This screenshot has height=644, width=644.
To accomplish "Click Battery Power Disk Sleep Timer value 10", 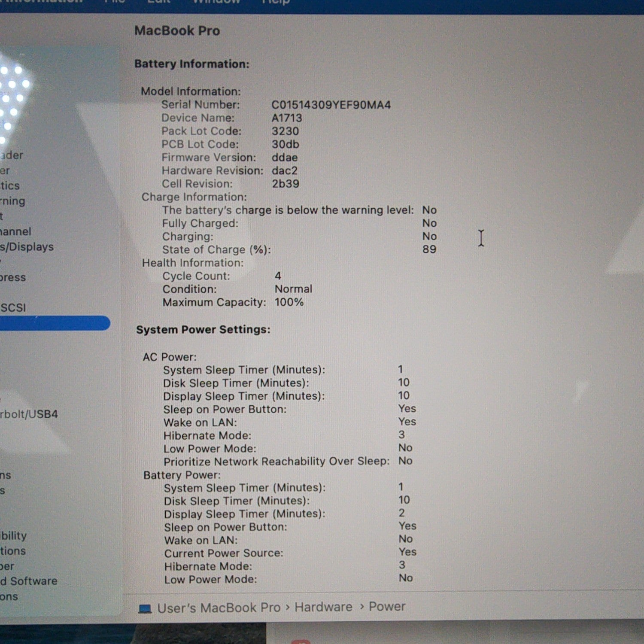I will [404, 500].
